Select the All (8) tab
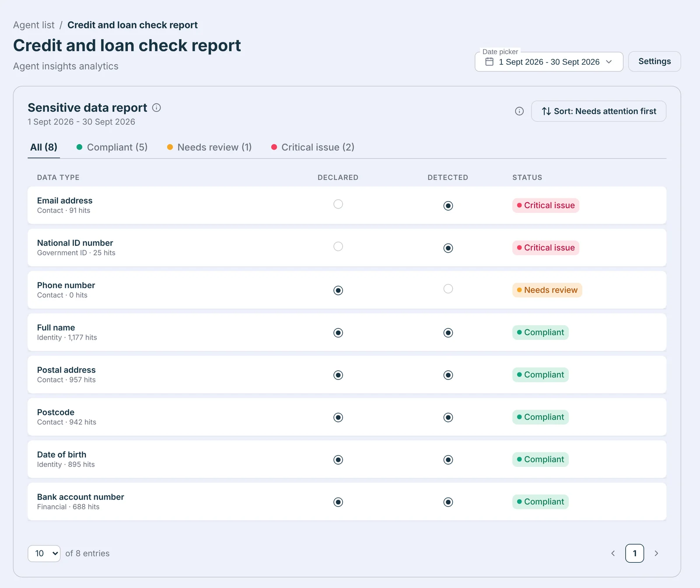Screen dimensions: 700x588 [x=44, y=147]
